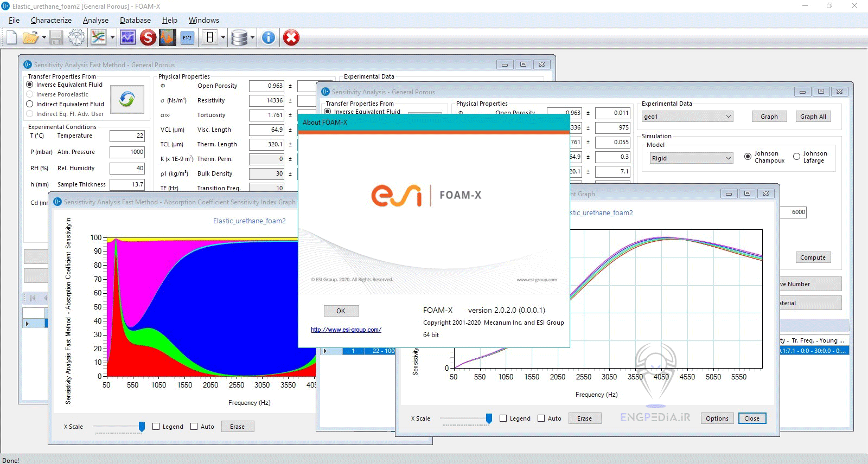Enable Legend checkbox in the left graph

tap(156, 427)
